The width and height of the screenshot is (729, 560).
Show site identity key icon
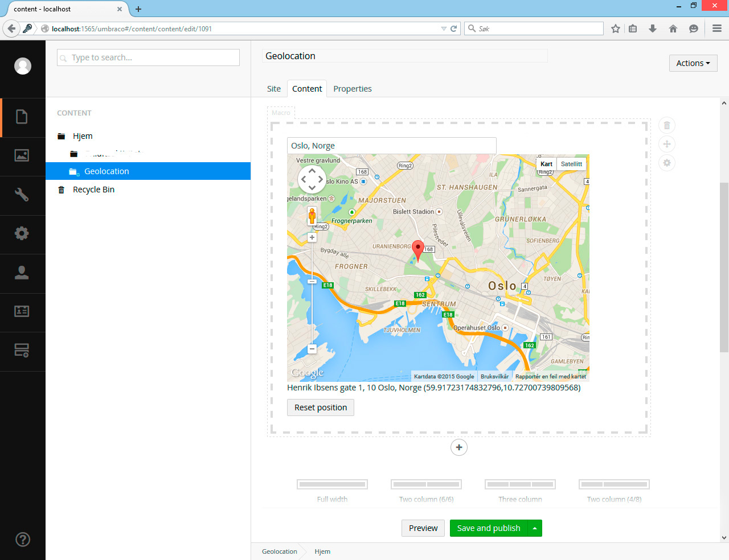click(x=27, y=28)
